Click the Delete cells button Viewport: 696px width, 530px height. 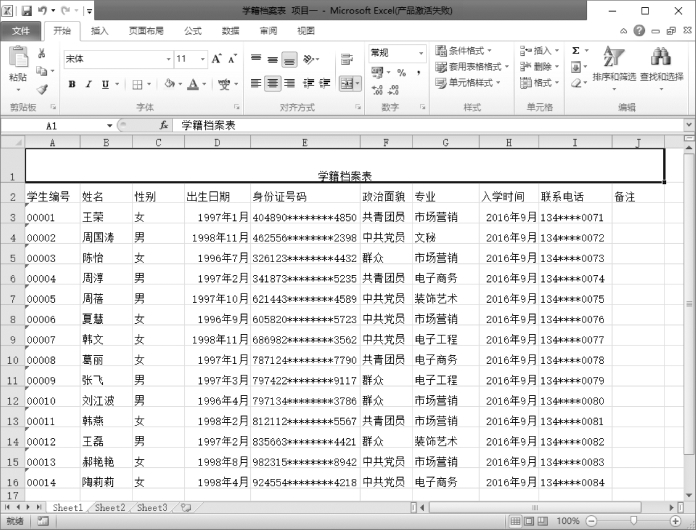[x=539, y=67]
